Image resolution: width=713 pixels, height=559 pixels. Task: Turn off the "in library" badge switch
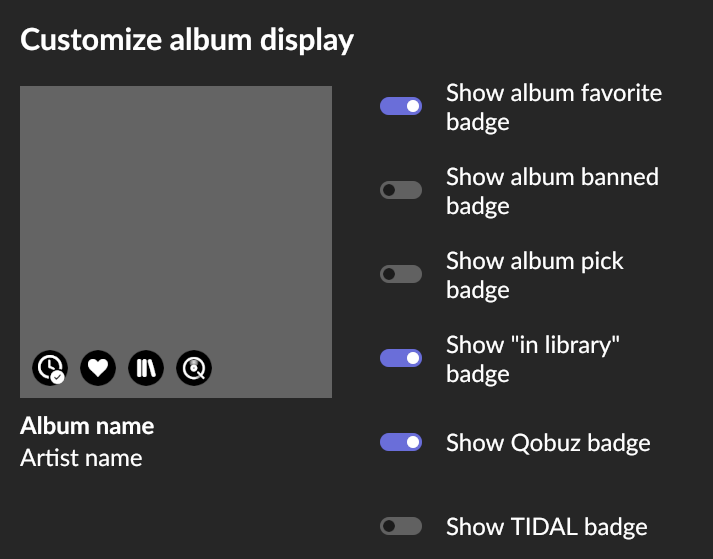click(401, 358)
